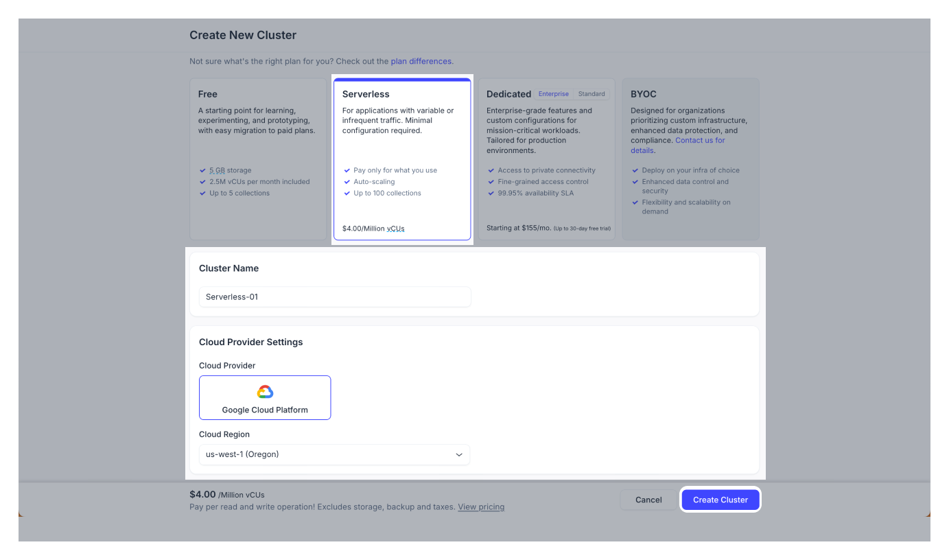Click the "Starting at $155/mo." text
Viewport: 949px width, 560px height.
(x=519, y=228)
